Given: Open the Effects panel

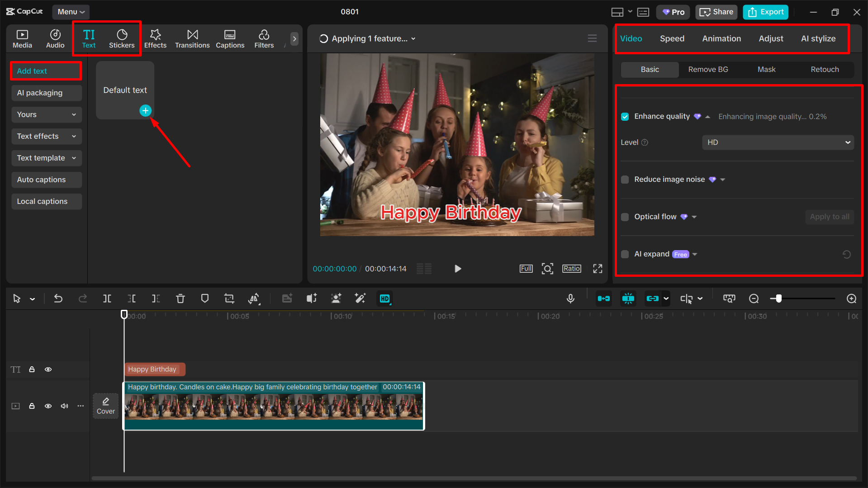Looking at the screenshot, I should (155, 38).
